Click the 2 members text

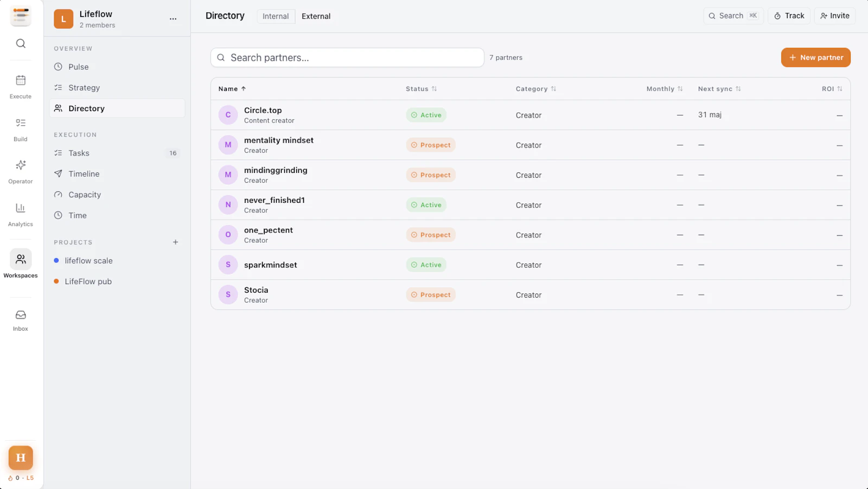click(97, 25)
